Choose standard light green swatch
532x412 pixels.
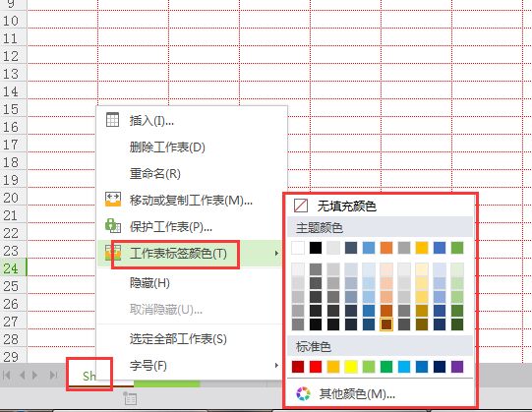tap(369, 367)
